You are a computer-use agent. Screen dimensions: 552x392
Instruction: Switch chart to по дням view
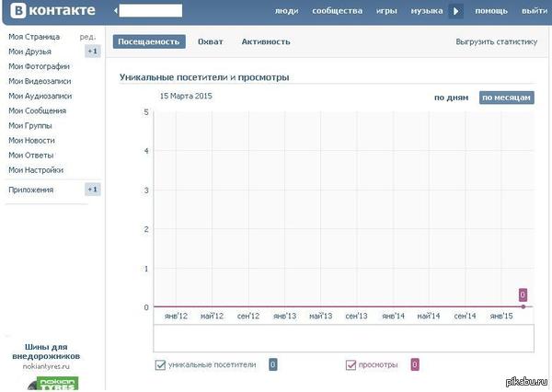click(452, 98)
